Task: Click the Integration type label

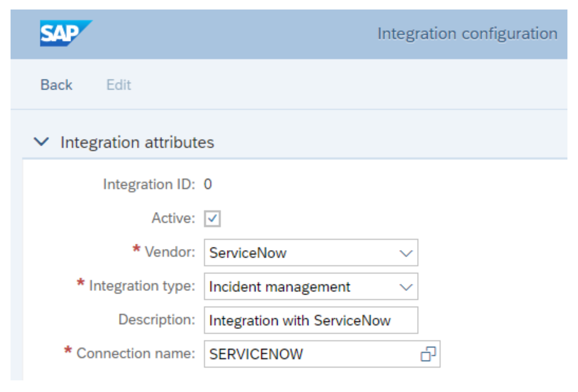Action: (x=142, y=286)
